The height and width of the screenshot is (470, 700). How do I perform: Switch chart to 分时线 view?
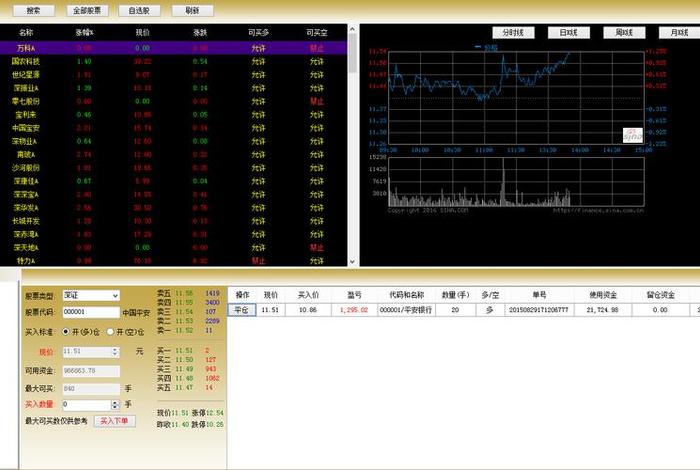[513, 33]
